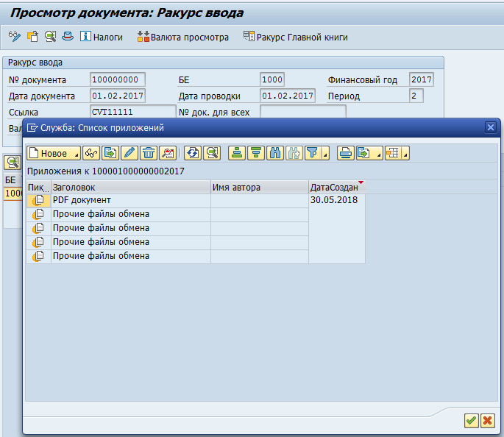Click the Заголовок column header
The width and height of the screenshot is (504, 437).
130,188
